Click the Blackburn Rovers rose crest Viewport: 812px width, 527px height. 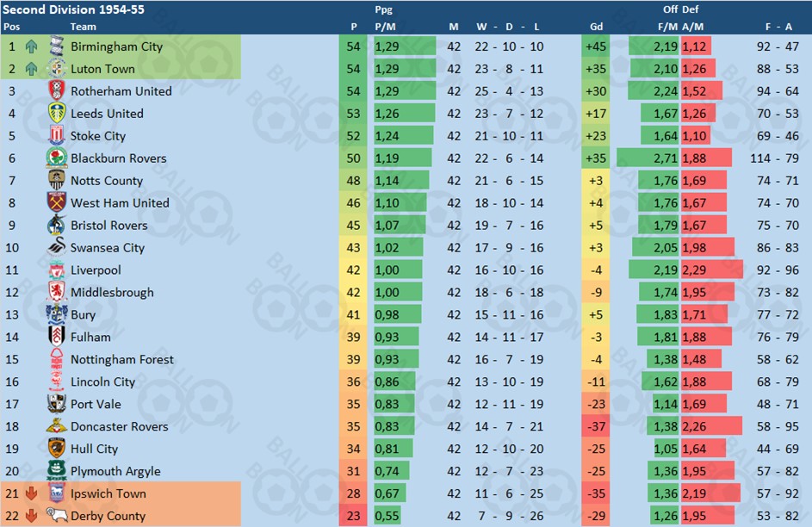57,158
